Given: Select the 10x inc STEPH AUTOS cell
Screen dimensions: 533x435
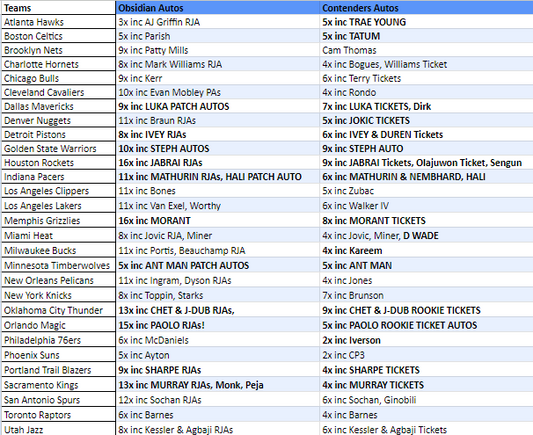Looking at the screenshot, I should click(218, 149).
